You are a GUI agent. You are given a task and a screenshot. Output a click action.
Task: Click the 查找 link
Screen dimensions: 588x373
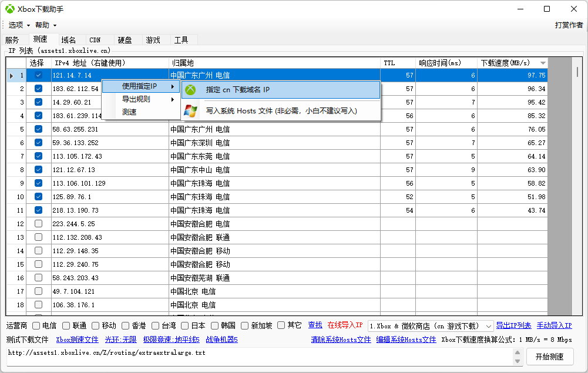315,325
